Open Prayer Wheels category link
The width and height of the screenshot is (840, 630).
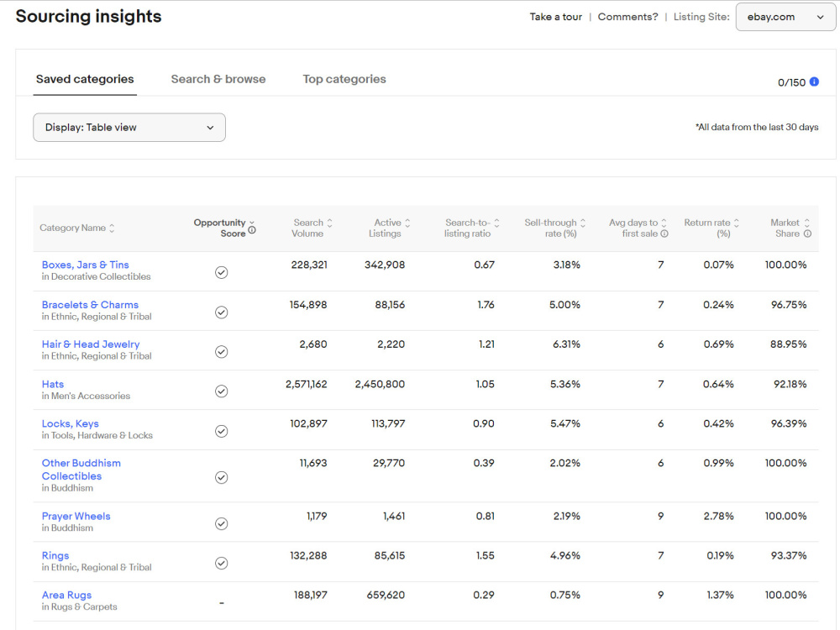(76, 516)
